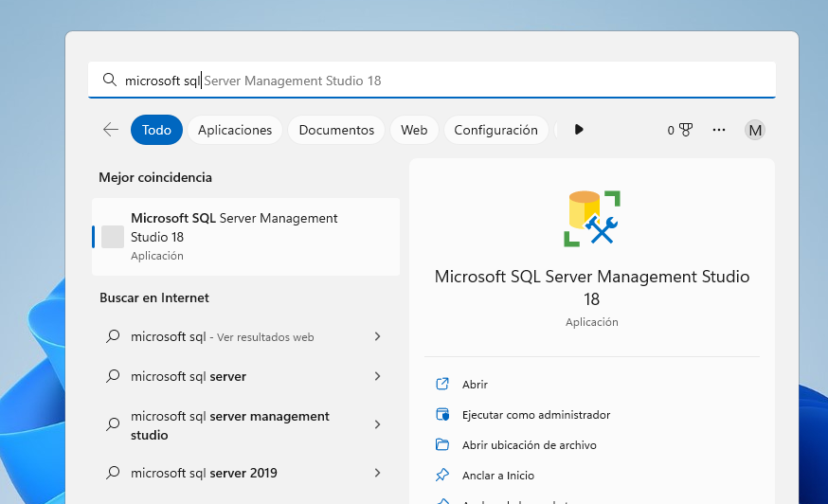Viewport: 828px width, 504px height.
Task: Click the M user account avatar
Action: (x=755, y=130)
